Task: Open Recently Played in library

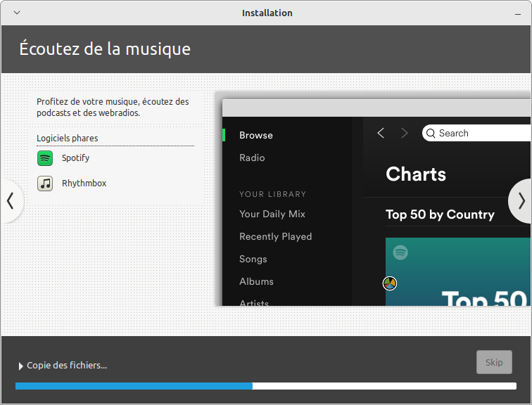Action: (x=275, y=236)
